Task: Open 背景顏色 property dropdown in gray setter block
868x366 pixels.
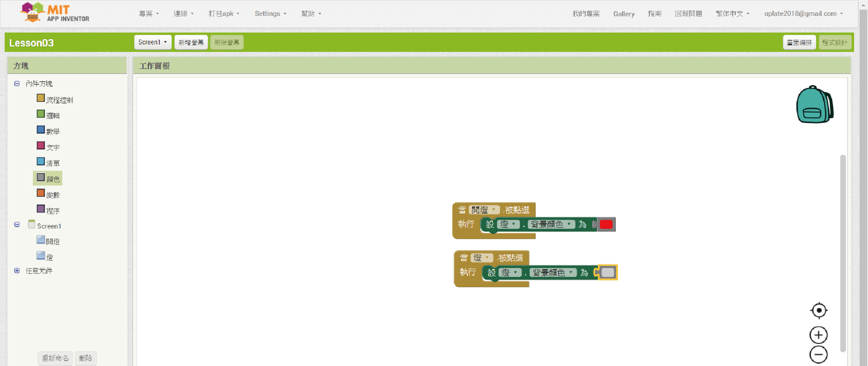Action: pos(553,273)
